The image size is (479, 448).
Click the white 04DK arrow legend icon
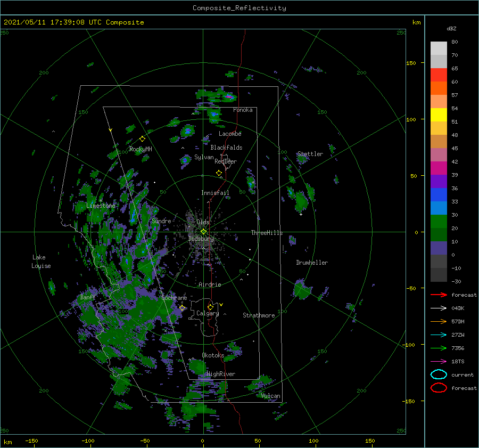click(x=439, y=308)
